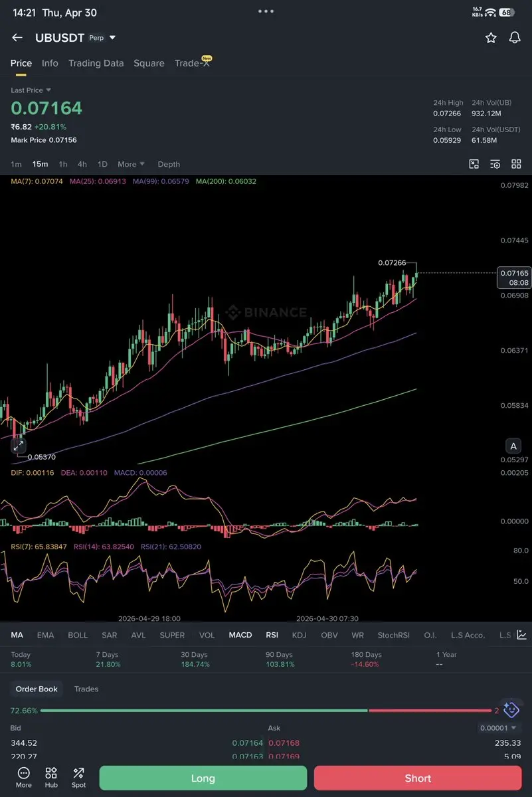Select the Trades tab
Image resolution: width=532 pixels, height=797 pixels.
point(86,689)
